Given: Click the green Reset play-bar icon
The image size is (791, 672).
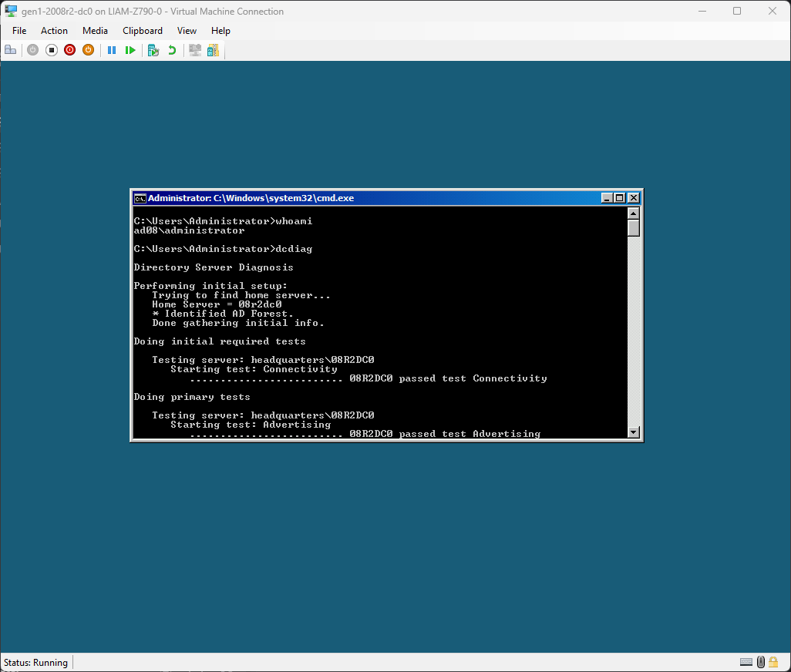Looking at the screenshot, I should tap(130, 50).
